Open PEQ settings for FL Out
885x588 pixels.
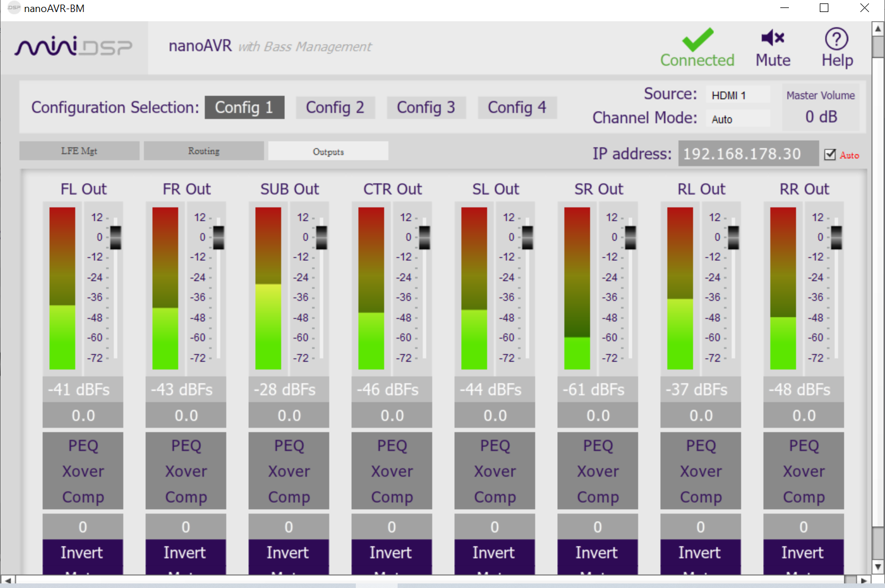coord(83,446)
